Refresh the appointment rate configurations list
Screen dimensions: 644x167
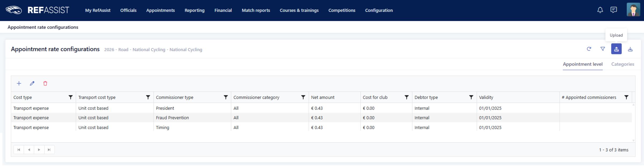pos(589,49)
